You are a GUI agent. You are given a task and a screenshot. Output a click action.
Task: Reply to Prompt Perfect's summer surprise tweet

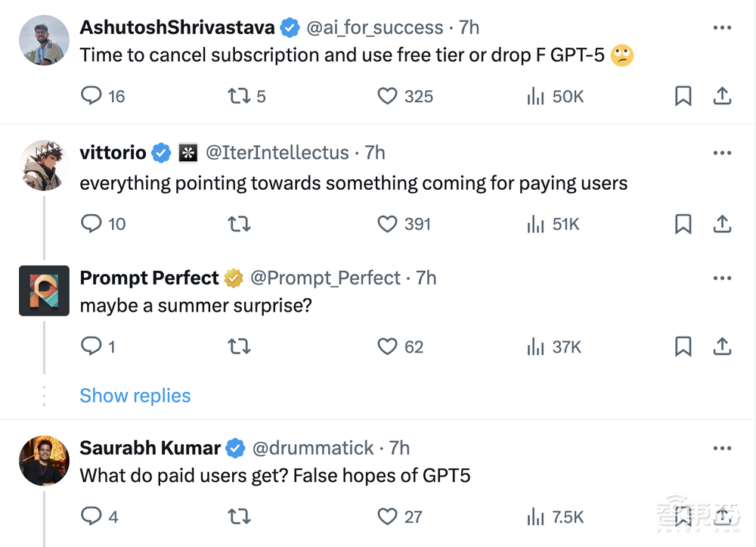coord(91,347)
